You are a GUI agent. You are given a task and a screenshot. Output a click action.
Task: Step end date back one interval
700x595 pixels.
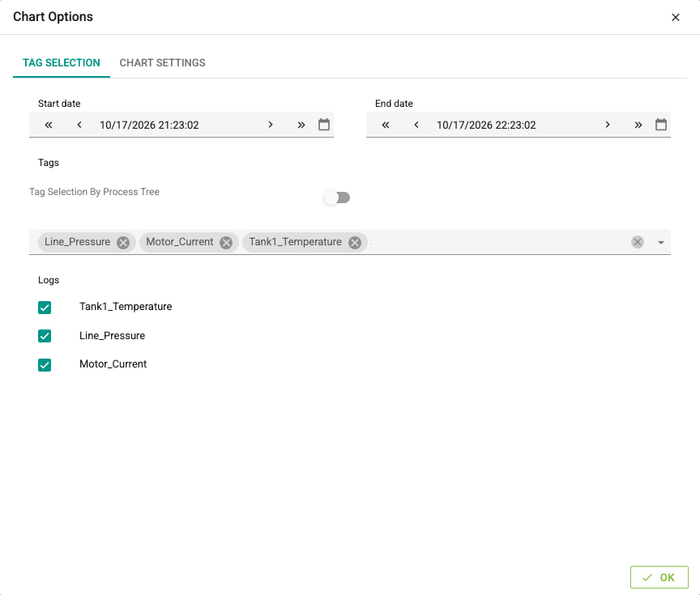[x=416, y=125]
